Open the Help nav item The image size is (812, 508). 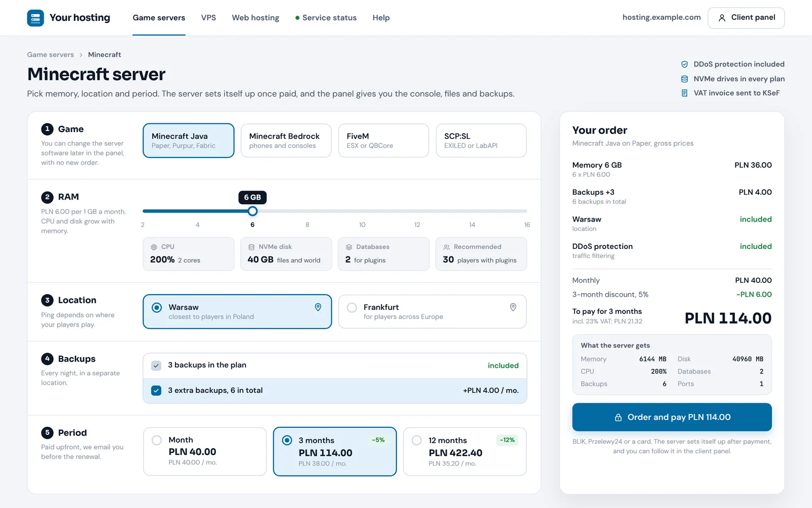coord(381,18)
